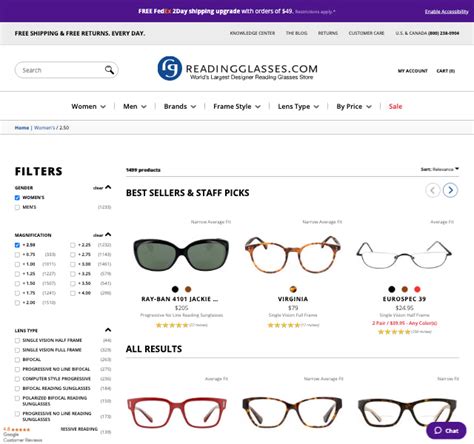
Task: Open the Cart
Action: 445,71
